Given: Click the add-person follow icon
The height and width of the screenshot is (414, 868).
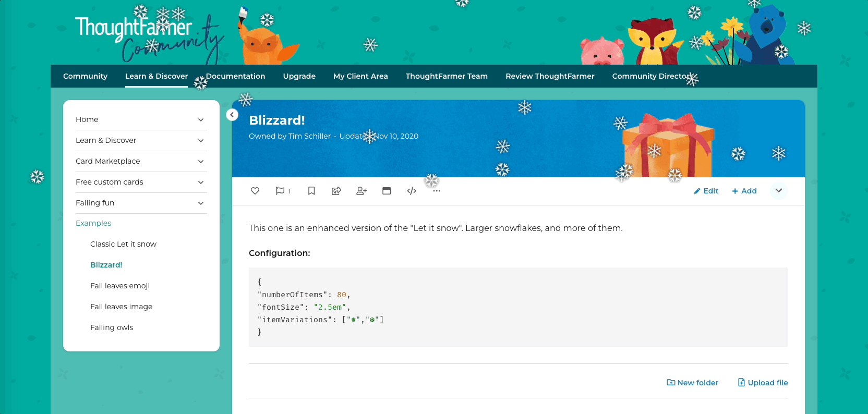Looking at the screenshot, I should [361, 191].
